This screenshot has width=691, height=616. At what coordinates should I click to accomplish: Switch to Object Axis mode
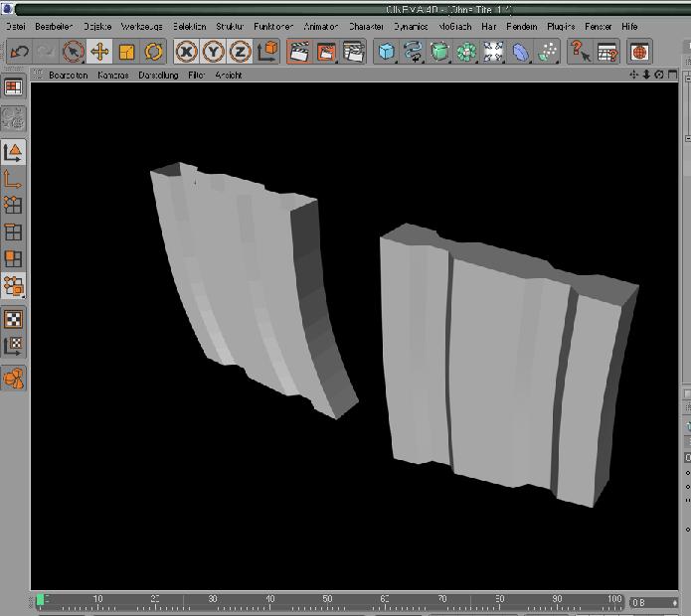tap(13, 180)
